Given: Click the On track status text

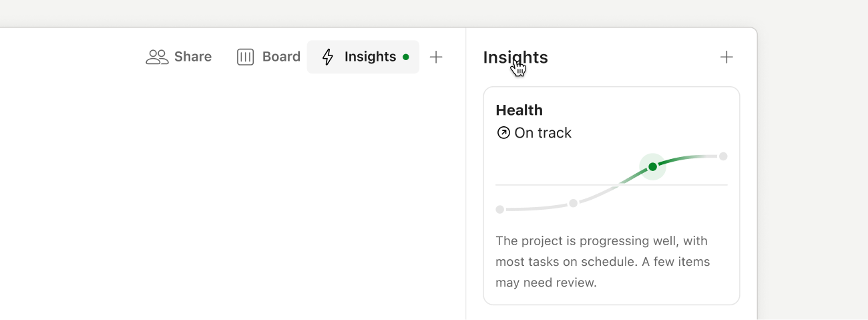Looking at the screenshot, I should [543, 133].
